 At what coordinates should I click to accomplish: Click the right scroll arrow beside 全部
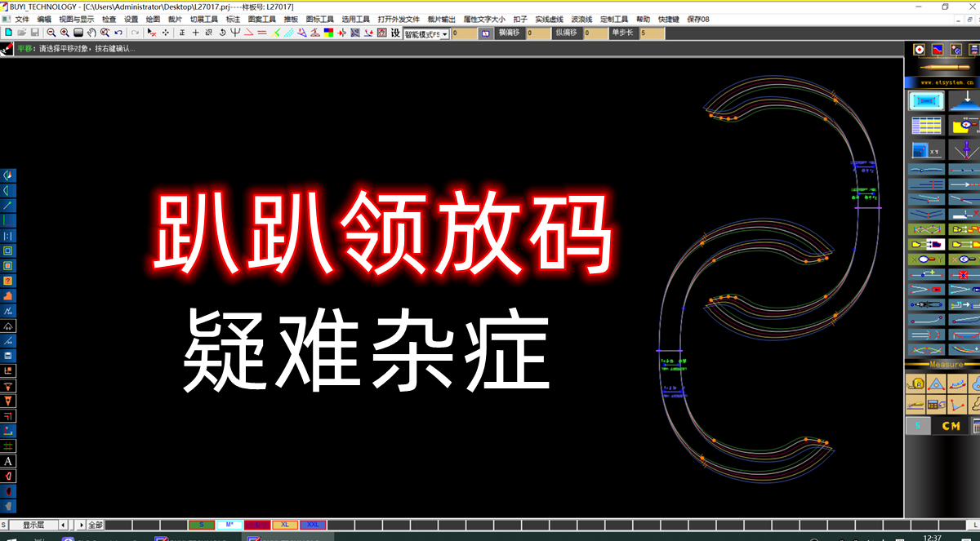[81, 525]
